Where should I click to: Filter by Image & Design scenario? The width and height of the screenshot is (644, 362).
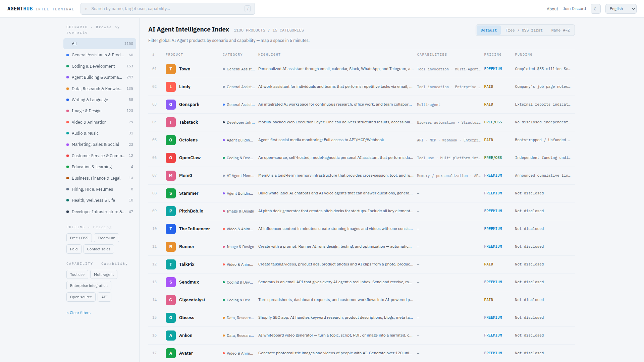pyautogui.click(x=100, y=111)
